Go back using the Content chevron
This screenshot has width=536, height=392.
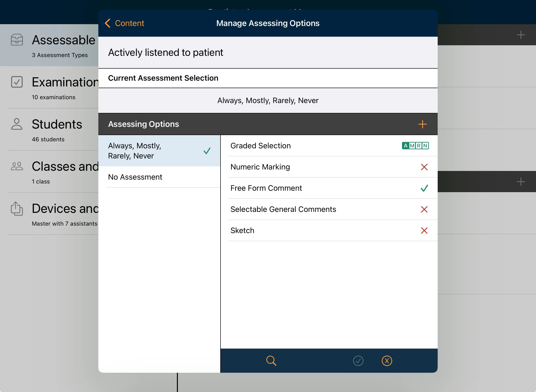(125, 23)
